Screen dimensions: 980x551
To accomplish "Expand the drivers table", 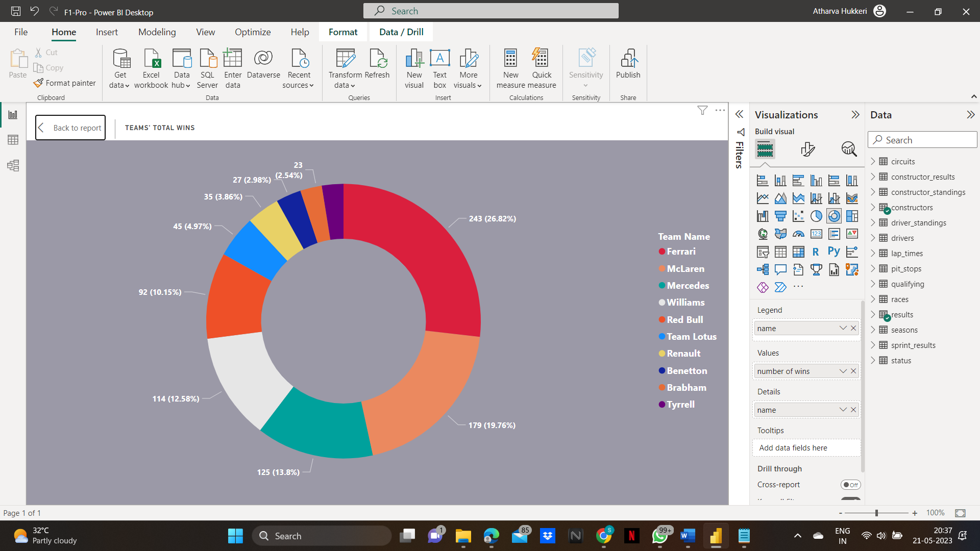I will (x=873, y=238).
